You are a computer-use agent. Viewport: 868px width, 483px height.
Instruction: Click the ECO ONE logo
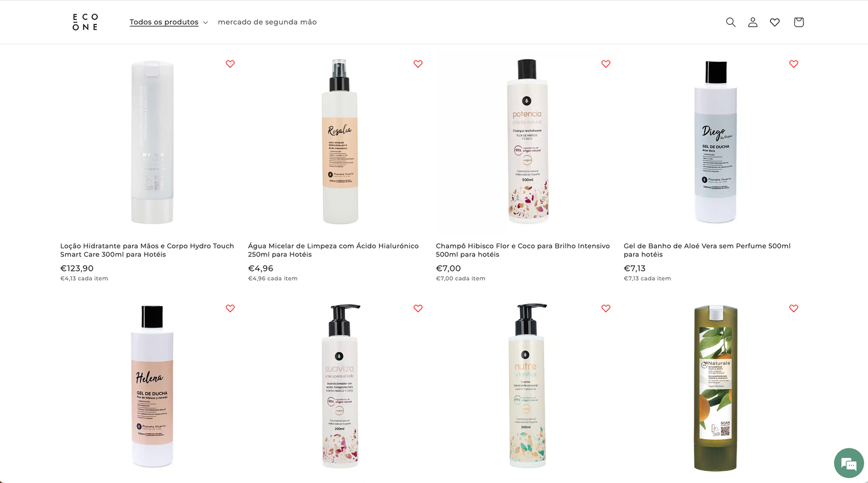coord(85,22)
